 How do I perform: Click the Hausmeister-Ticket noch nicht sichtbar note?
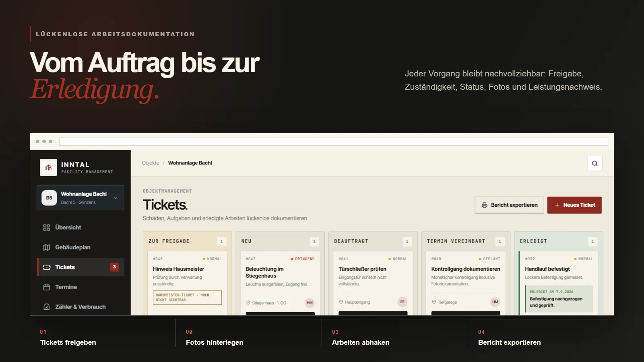coord(188,298)
